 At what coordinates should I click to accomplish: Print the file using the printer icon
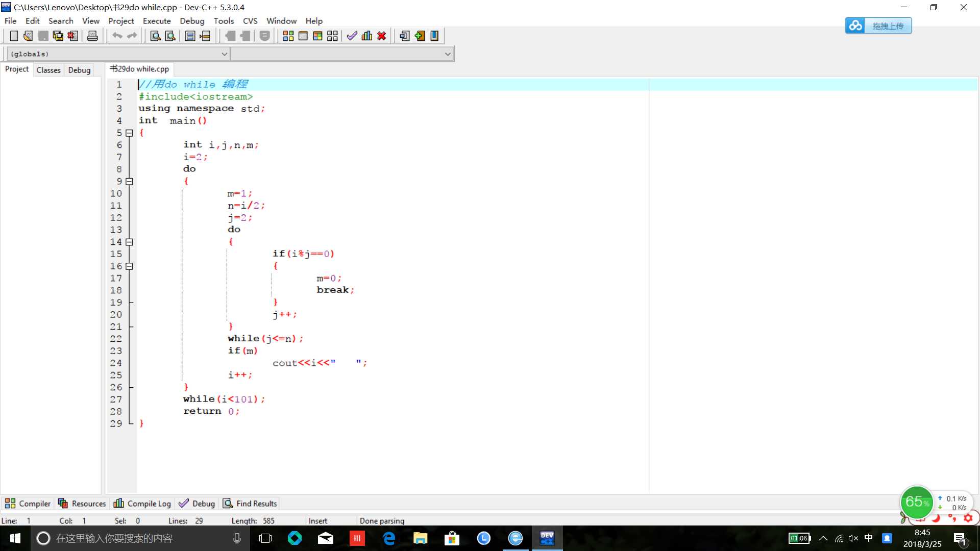(x=92, y=36)
